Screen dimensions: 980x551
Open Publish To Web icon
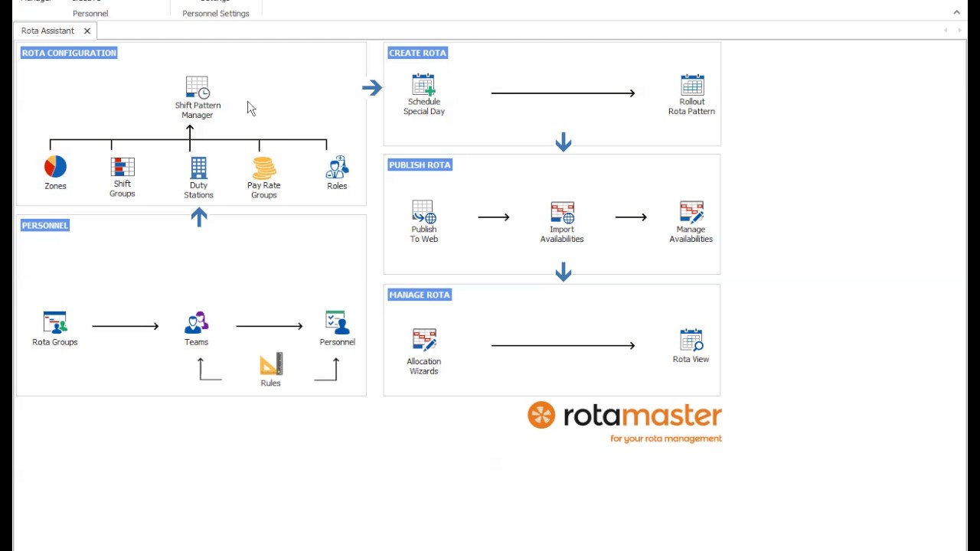point(423,212)
